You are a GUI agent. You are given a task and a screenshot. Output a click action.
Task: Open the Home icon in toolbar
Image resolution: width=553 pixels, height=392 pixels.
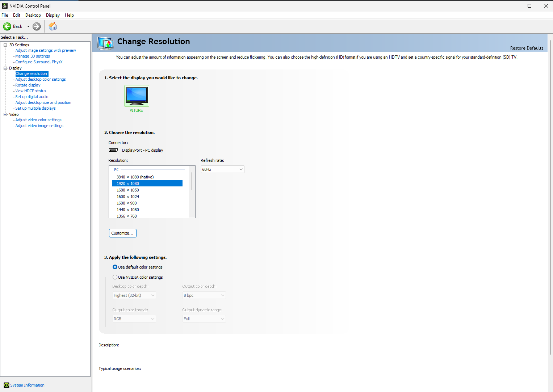point(53,26)
